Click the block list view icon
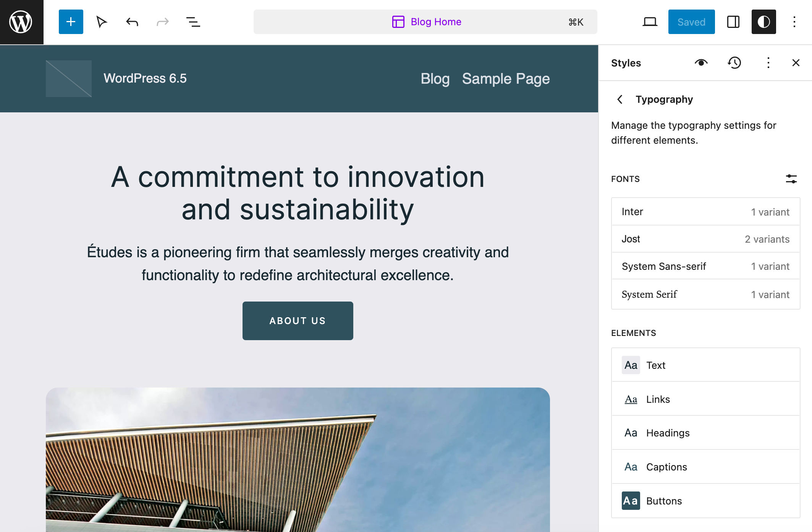This screenshot has width=812, height=532. (192, 22)
